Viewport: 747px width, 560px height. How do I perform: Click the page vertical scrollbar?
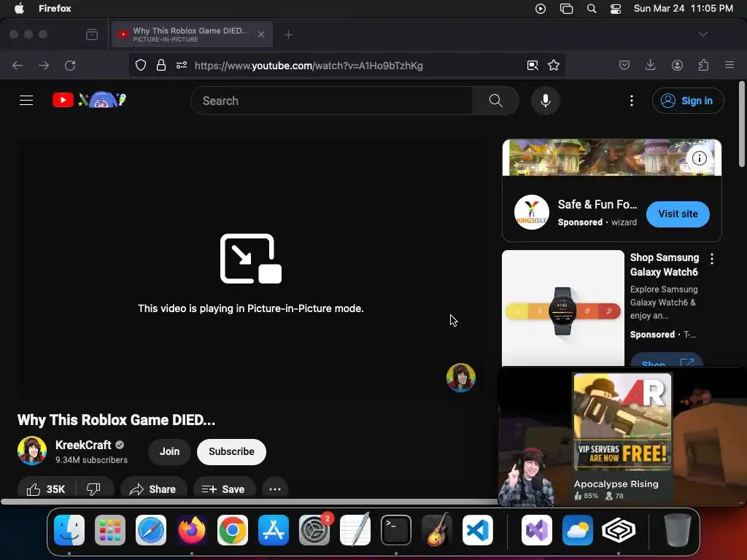click(x=741, y=125)
